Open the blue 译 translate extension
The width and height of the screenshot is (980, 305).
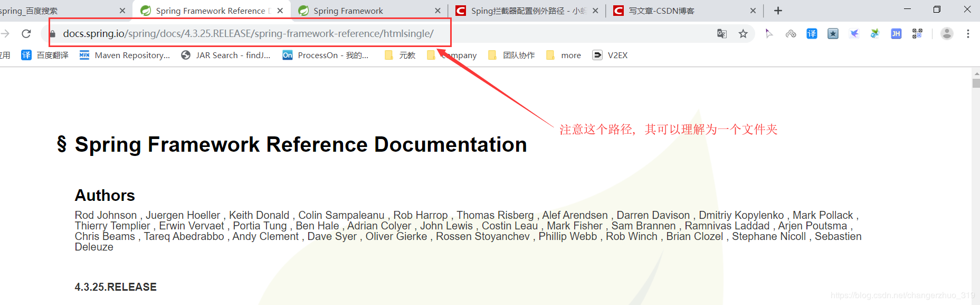(x=812, y=34)
